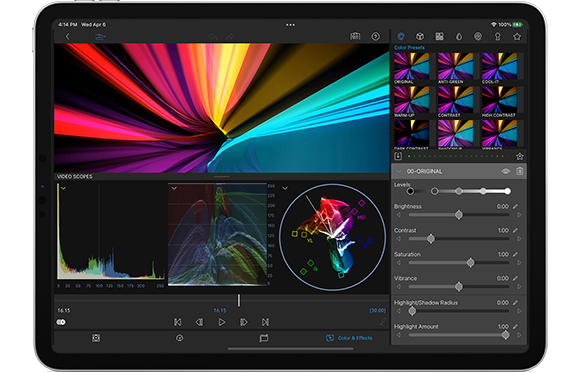Open the blue scopes settings icon
The image size is (580, 373).
click(101, 37)
